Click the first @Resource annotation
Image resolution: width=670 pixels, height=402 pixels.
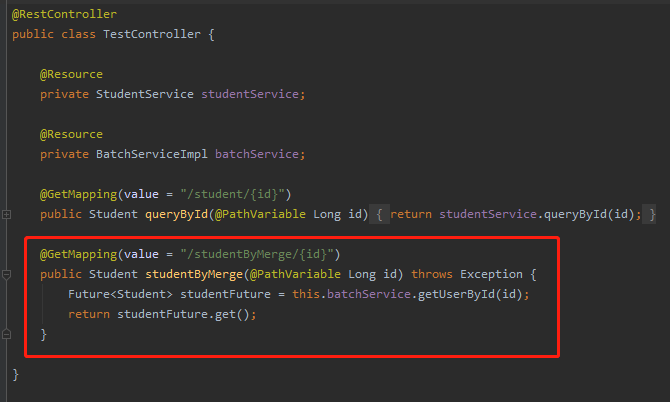click(71, 74)
